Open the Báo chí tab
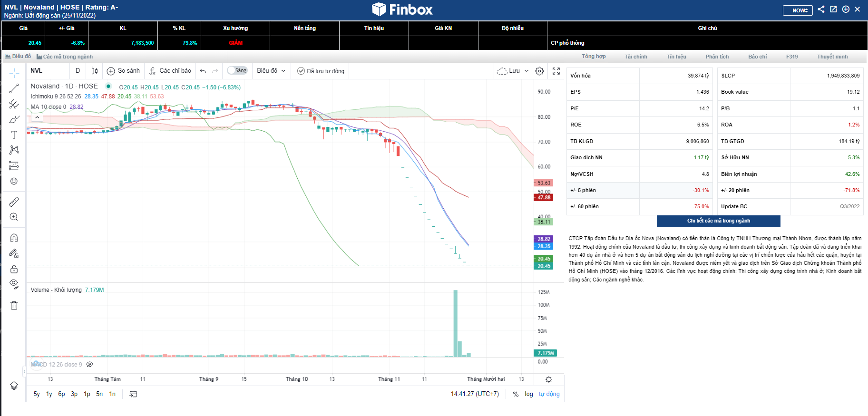The width and height of the screenshot is (868, 416). coord(757,57)
